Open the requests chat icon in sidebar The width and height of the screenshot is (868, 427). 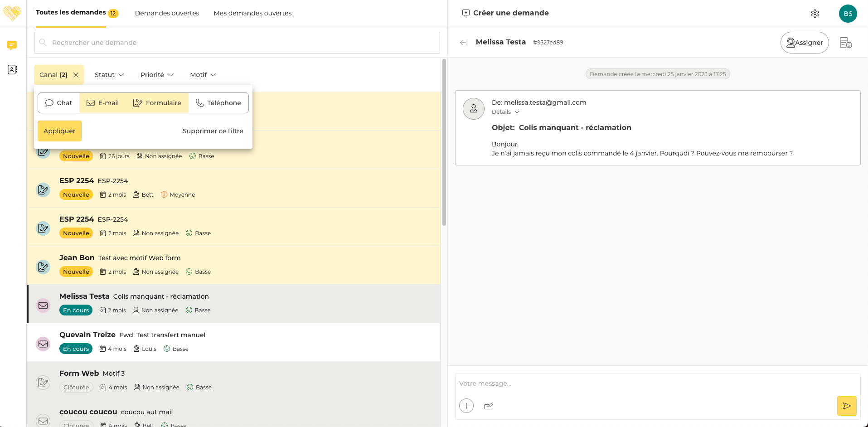point(12,45)
